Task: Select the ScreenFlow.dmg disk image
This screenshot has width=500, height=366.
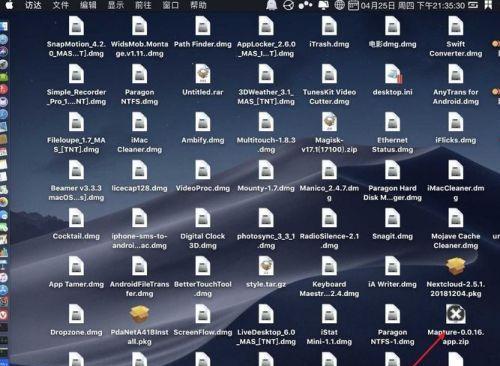Action: [x=203, y=314]
